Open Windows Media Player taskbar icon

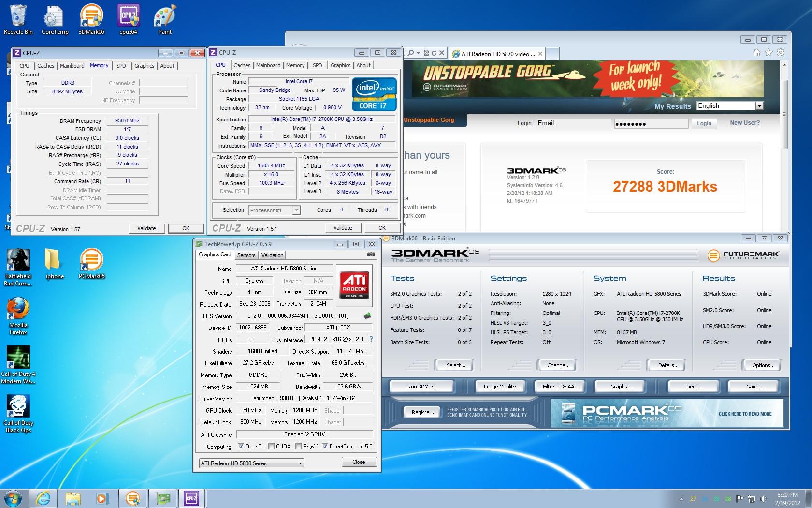[102, 498]
